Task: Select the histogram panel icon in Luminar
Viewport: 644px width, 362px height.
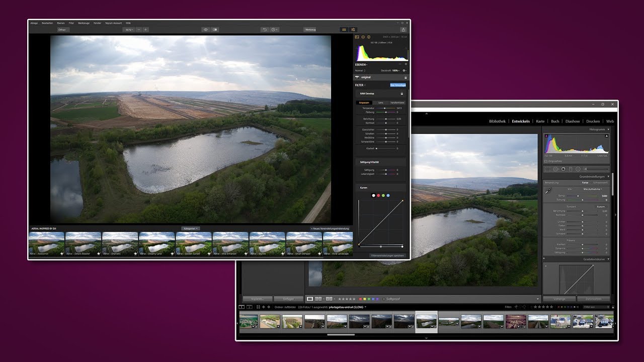Action: tap(357, 37)
